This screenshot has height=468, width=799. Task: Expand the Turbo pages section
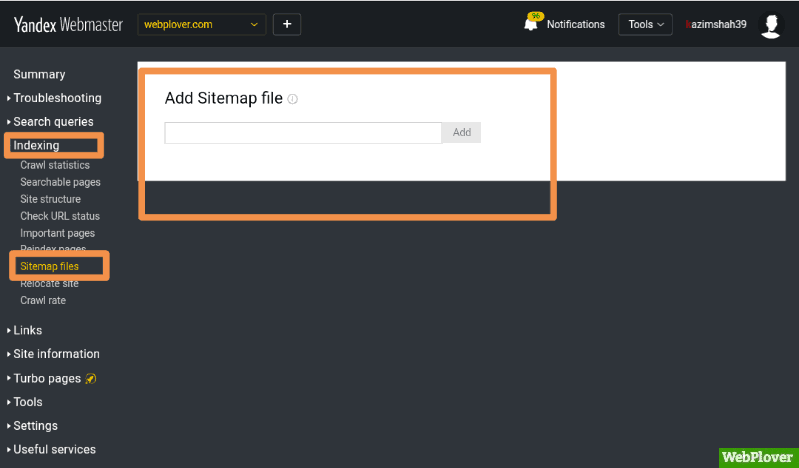pos(47,378)
